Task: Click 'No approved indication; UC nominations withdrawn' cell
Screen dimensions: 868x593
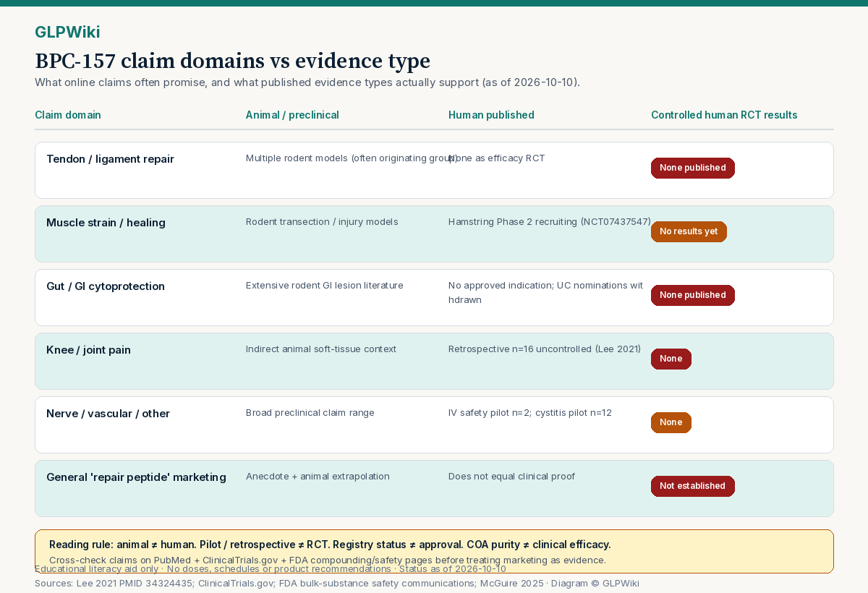Action: [546, 292]
